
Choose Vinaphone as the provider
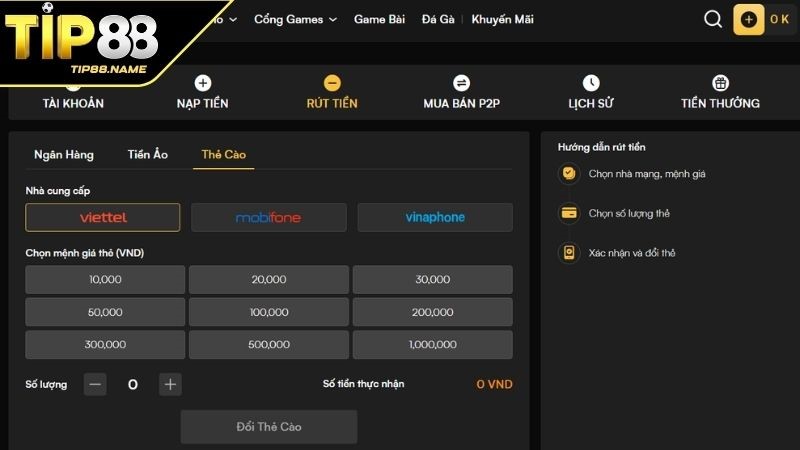[435, 217]
